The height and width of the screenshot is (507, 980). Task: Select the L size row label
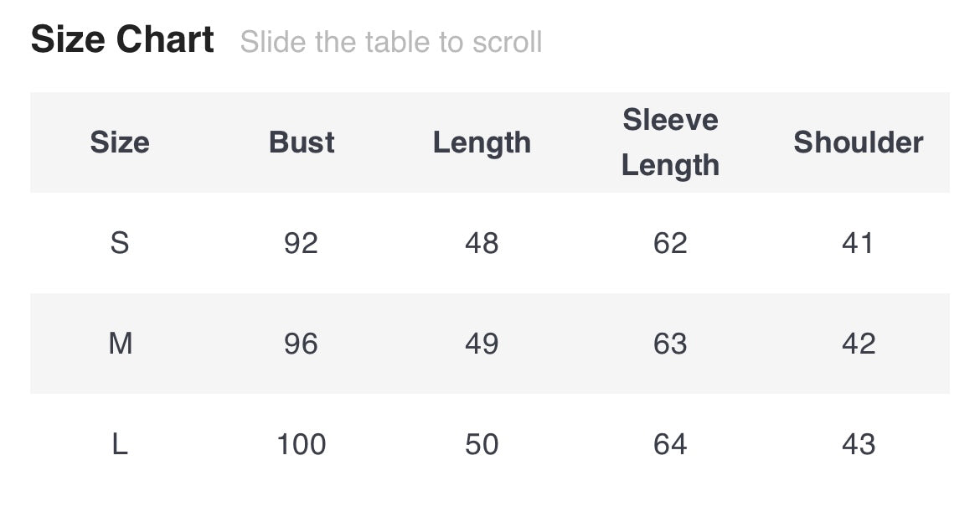(x=120, y=444)
